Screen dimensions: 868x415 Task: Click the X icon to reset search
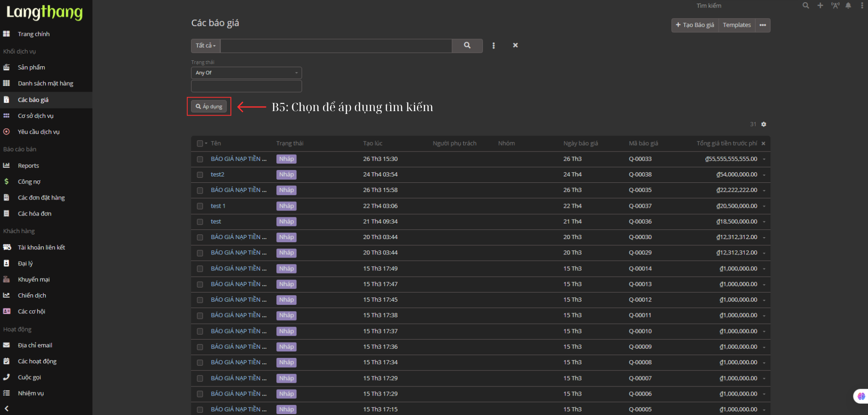point(515,45)
